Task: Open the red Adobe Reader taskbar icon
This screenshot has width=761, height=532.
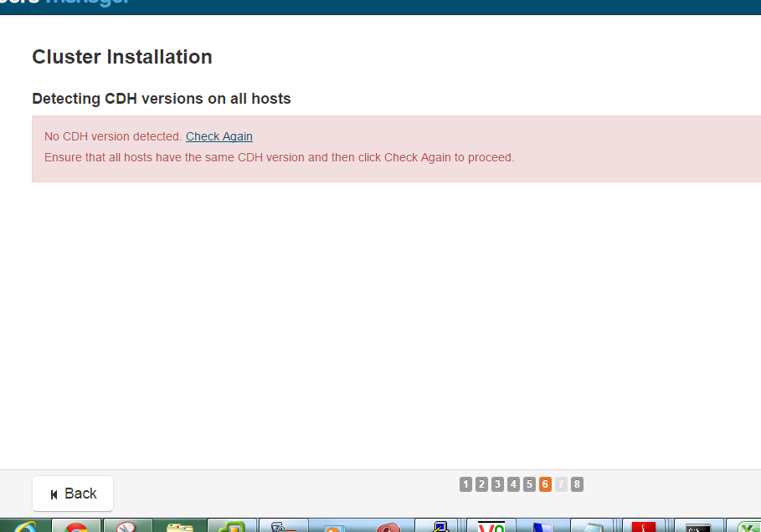Action: [x=644, y=525]
